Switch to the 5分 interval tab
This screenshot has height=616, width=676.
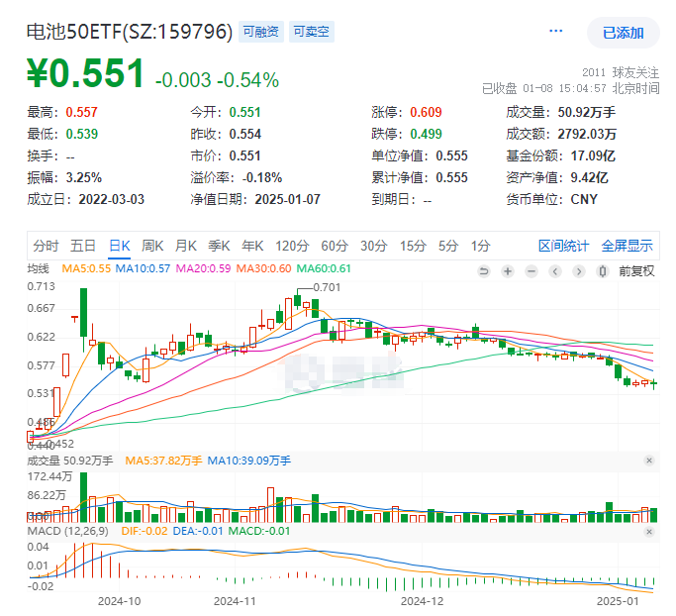click(448, 246)
